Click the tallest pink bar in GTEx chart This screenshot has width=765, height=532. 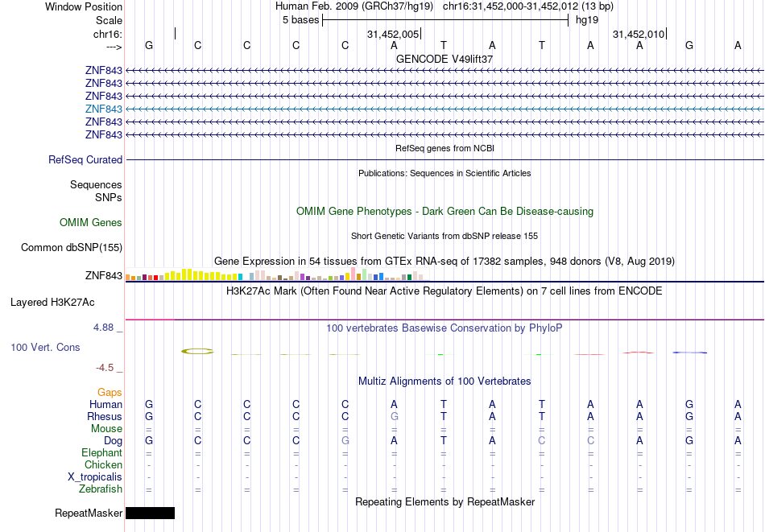tap(354, 274)
